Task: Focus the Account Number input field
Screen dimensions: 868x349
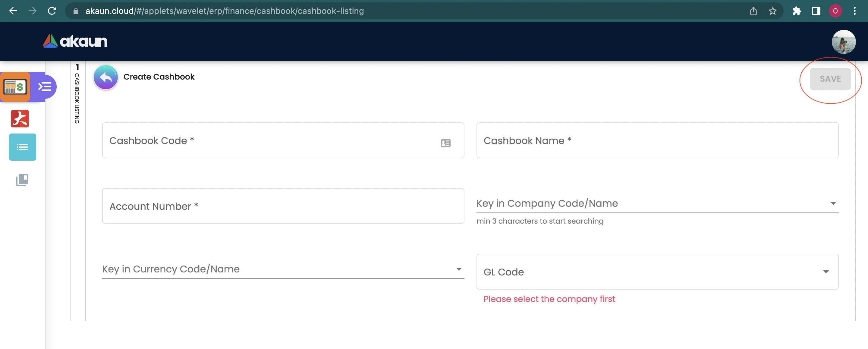Action: click(x=283, y=206)
